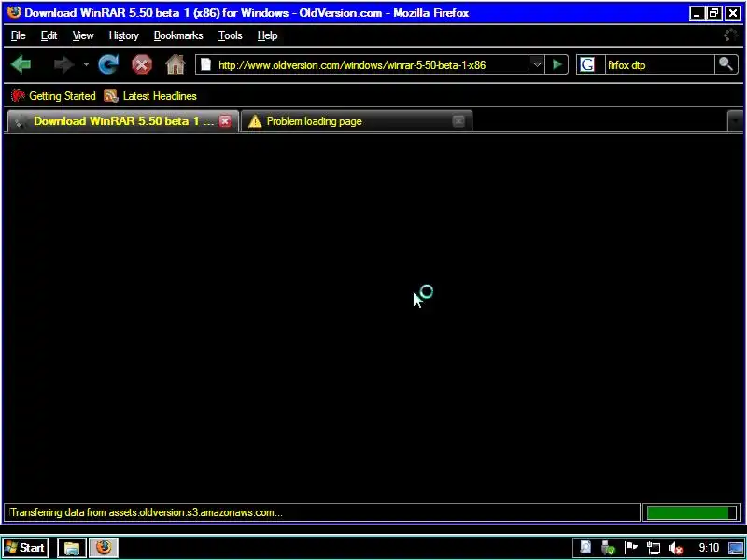Click the loading throbber icon
The width and height of the screenshot is (747, 560).
(x=730, y=35)
